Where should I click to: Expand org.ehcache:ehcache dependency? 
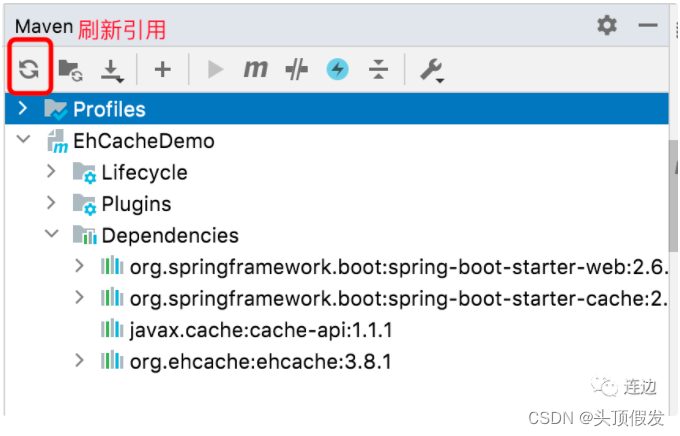tap(79, 361)
